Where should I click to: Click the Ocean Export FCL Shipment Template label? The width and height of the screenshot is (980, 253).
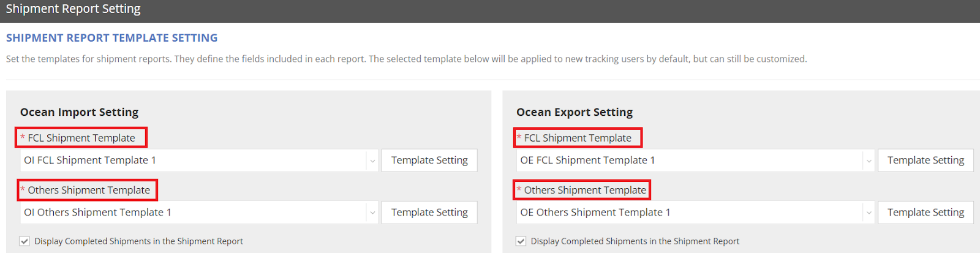pyautogui.click(x=578, y=138)
